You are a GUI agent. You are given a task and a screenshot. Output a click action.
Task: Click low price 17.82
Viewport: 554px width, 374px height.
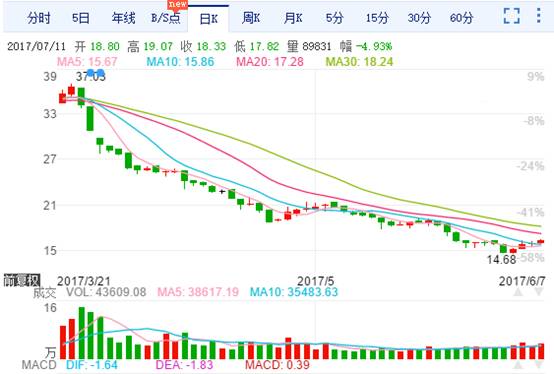coord(264,46)
